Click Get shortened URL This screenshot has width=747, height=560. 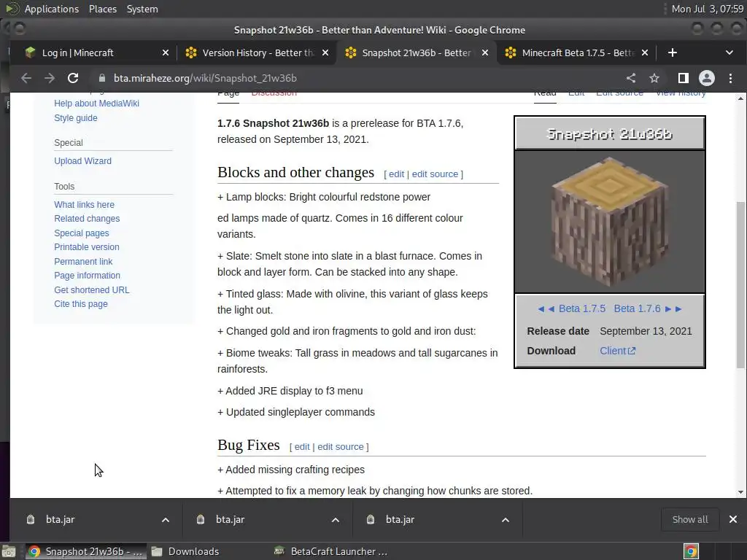pos(91,290)
